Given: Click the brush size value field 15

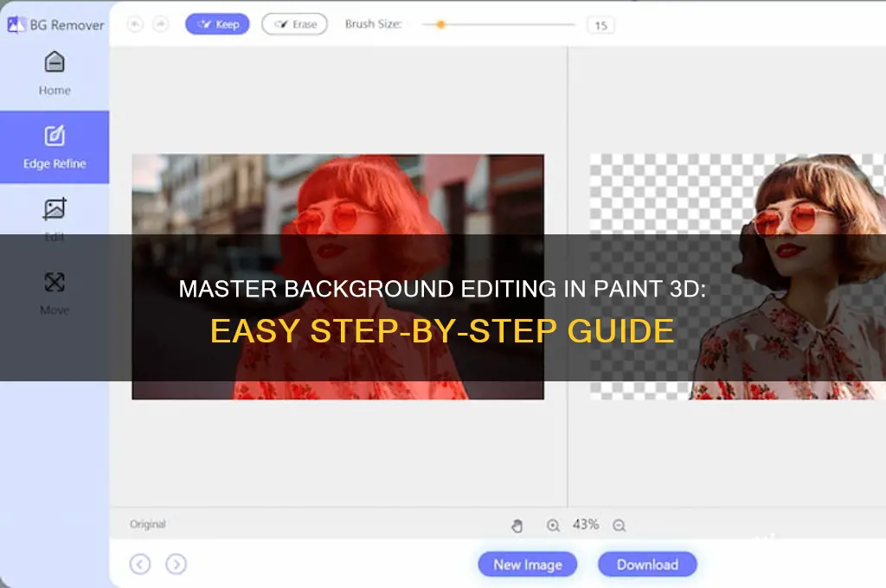Looking at the screenshot, I should pyautogui.click(x=600, y=25).
